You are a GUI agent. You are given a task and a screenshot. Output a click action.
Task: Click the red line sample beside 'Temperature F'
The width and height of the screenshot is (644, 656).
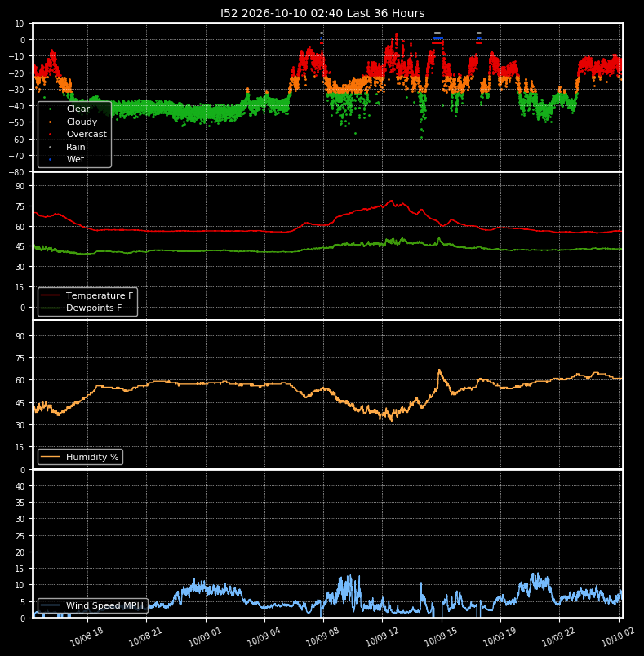coord(51,295)
